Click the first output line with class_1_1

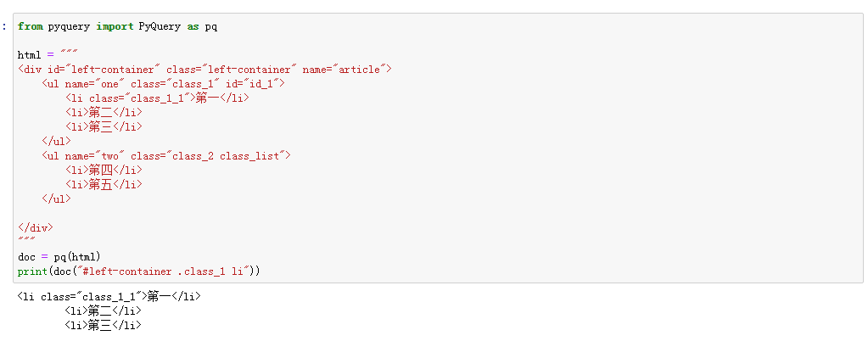(x=109, y=297)
